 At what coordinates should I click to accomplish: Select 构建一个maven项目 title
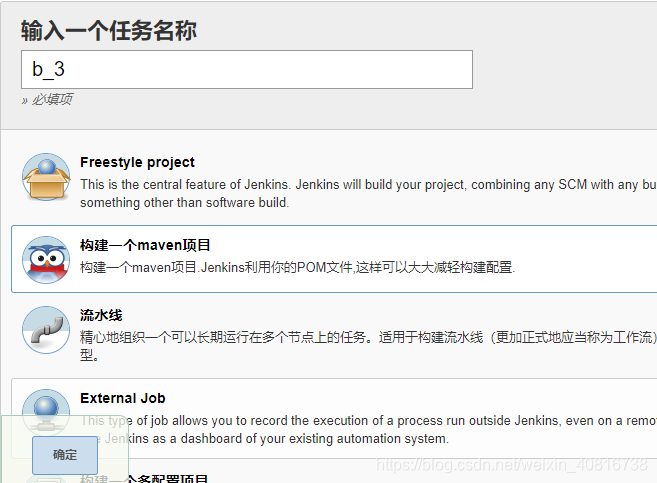point(145,245)
